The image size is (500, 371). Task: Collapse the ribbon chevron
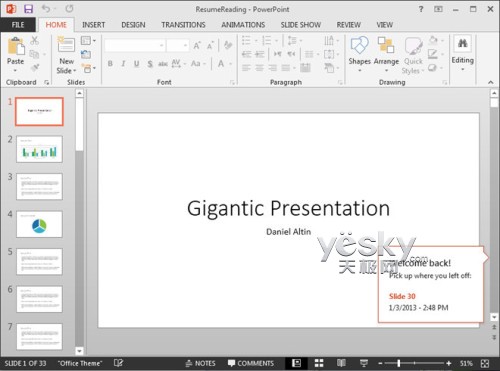[x=491, y=82]
